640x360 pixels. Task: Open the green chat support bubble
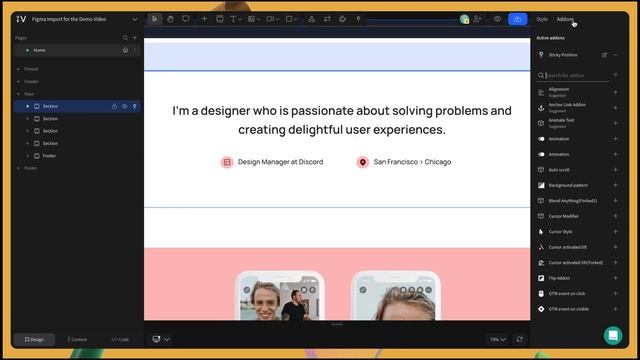coord(613,336)
